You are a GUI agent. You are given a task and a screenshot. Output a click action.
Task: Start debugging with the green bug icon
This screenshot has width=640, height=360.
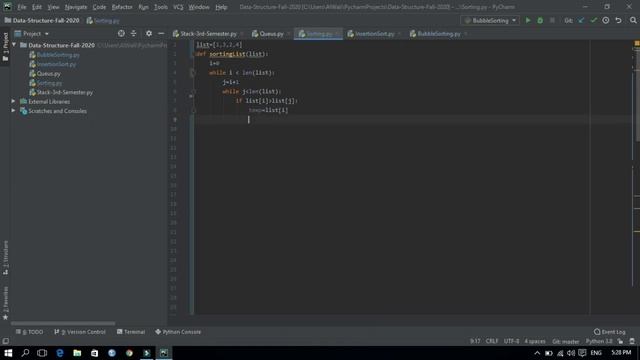[540, 20]
